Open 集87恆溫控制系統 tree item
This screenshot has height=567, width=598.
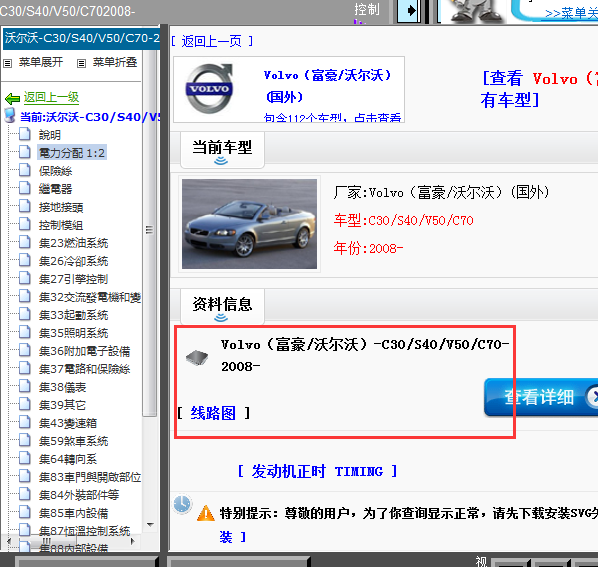coord(84,531)
